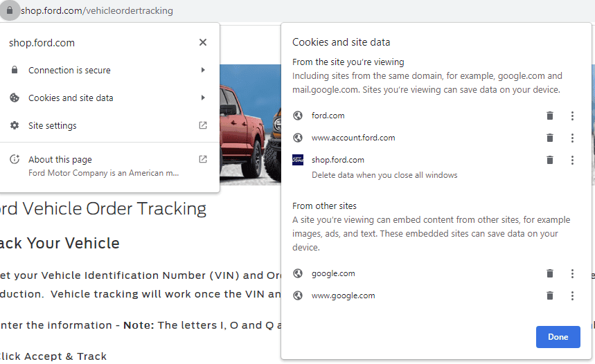Click the Done button
595x364 pixels.
[558, 337]
